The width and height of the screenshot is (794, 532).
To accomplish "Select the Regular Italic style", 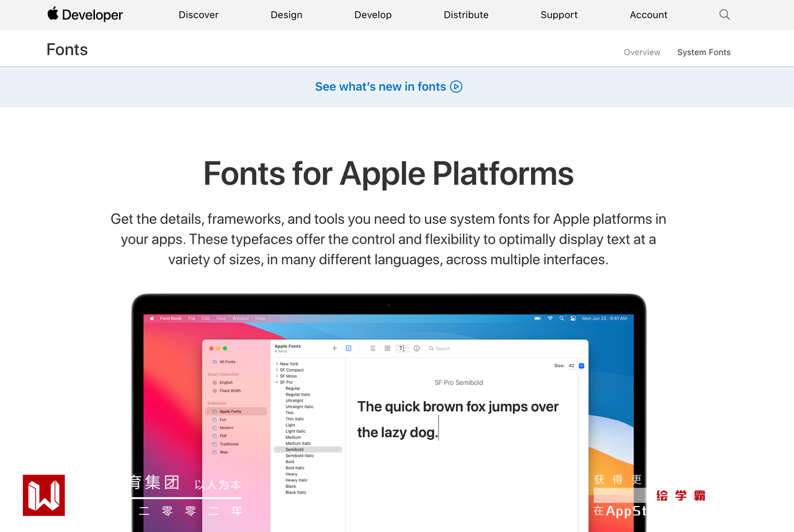I will coord(298,394).
